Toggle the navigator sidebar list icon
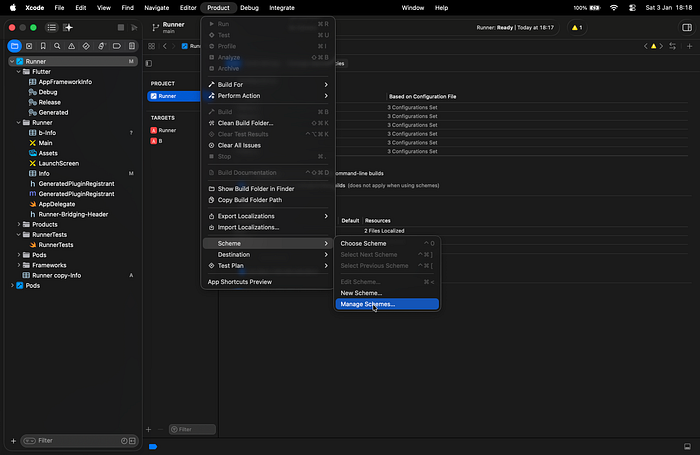This screenshot has width=700, height=455. tap(52, 27)
